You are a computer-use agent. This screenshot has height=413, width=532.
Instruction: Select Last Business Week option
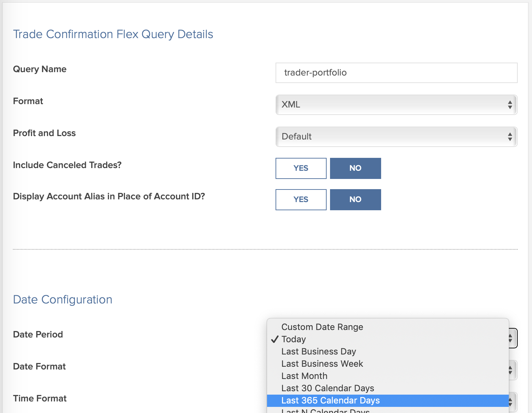pos(322,363)
